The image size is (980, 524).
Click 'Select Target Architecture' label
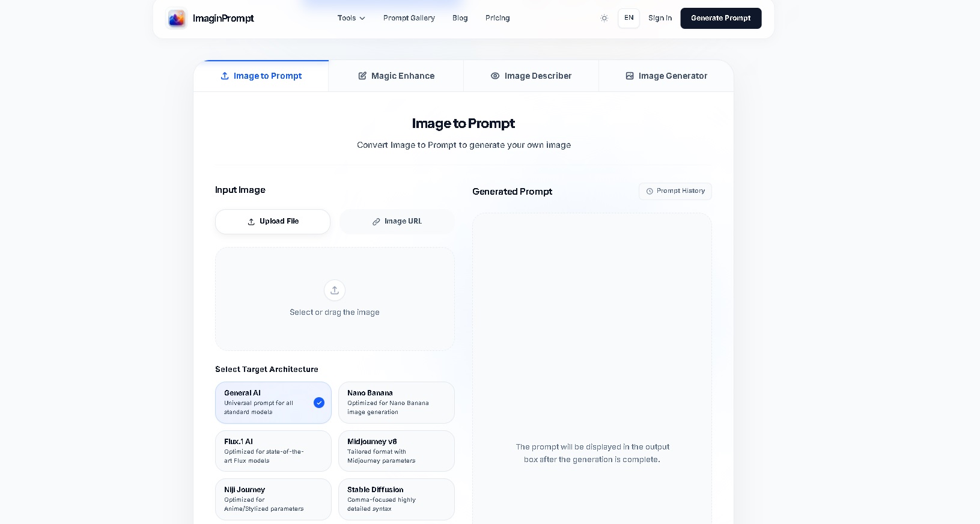(x=267, y=370)
